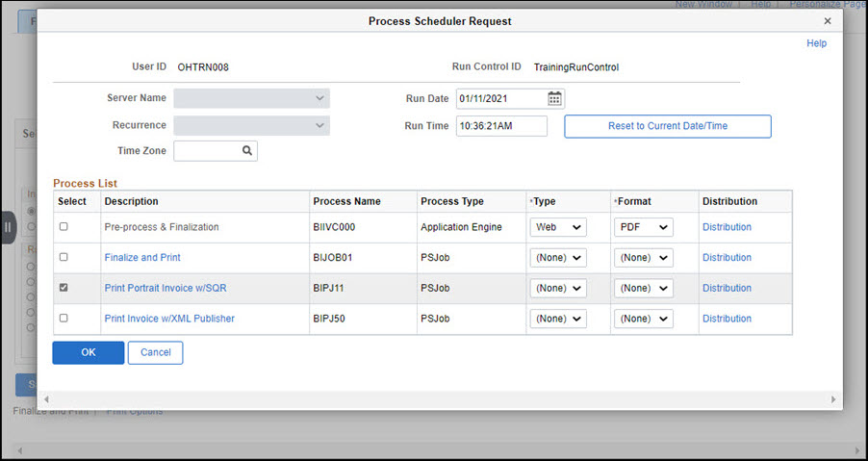Select the Print Invoice w/XML Publisher checkbox
The image size is (868, 461).
(64, 319)
